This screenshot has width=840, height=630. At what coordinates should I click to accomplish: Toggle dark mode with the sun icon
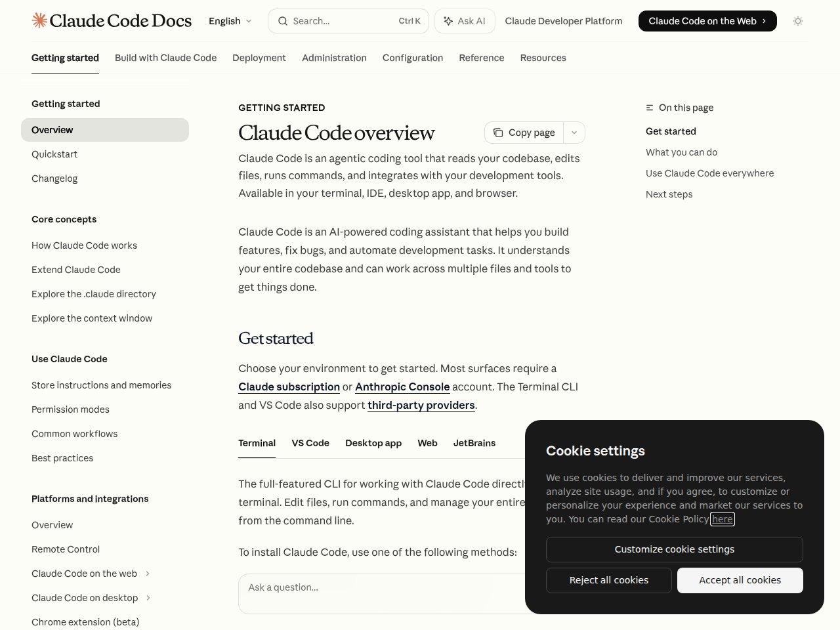(x=798, y=21)
